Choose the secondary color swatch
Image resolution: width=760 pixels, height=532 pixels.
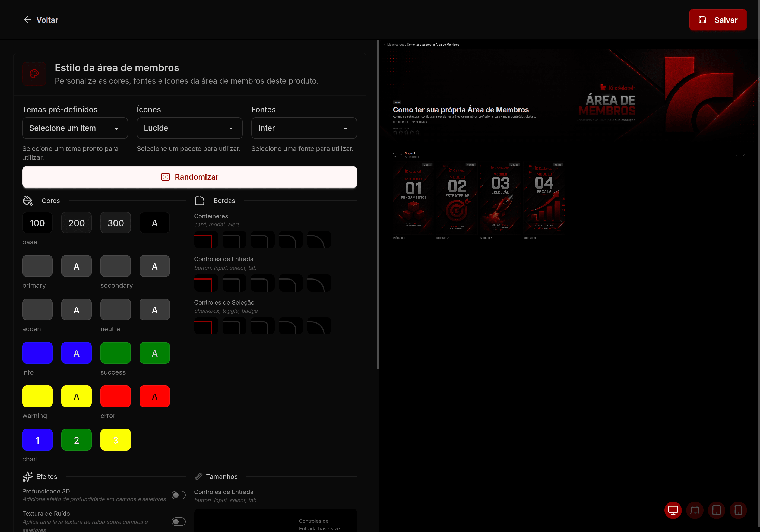coord(116,266)
